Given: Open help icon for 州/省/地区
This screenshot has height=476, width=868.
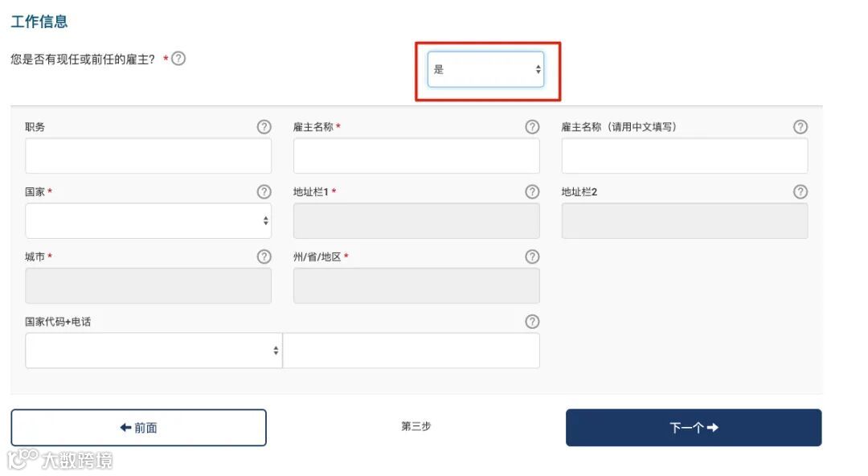Looking at the screenshot, I should coord(532,256).
